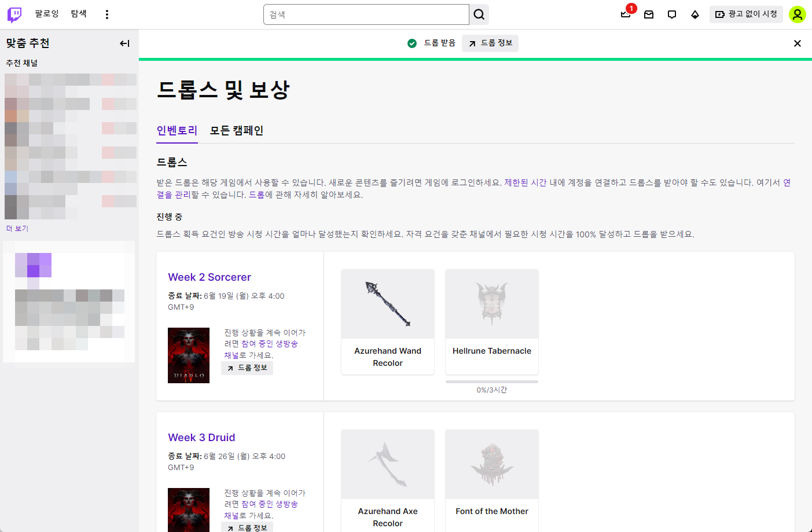Collapse the 맞춤 추천 sidebar arrow
This screenshot has width=812, height=532.
point(124,43)
